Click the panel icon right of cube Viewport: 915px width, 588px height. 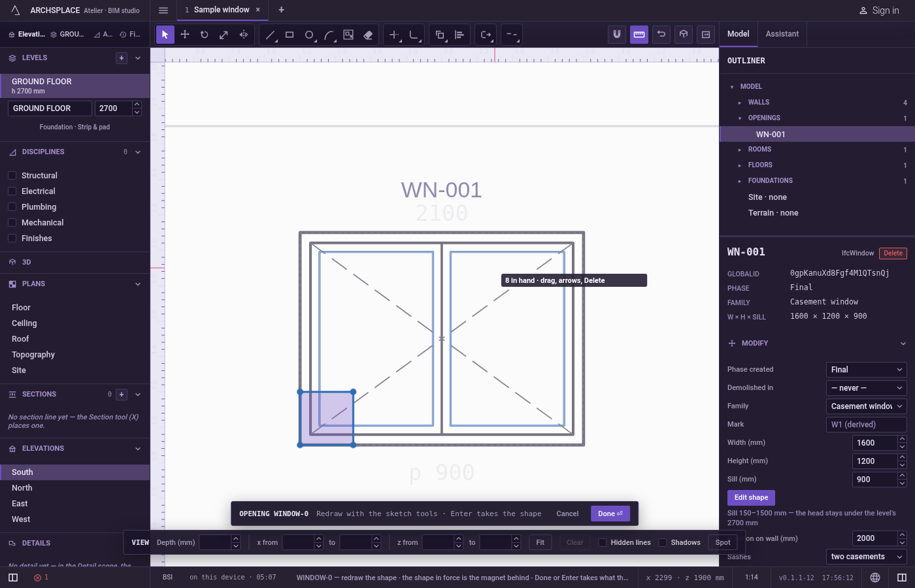(706, 35)
